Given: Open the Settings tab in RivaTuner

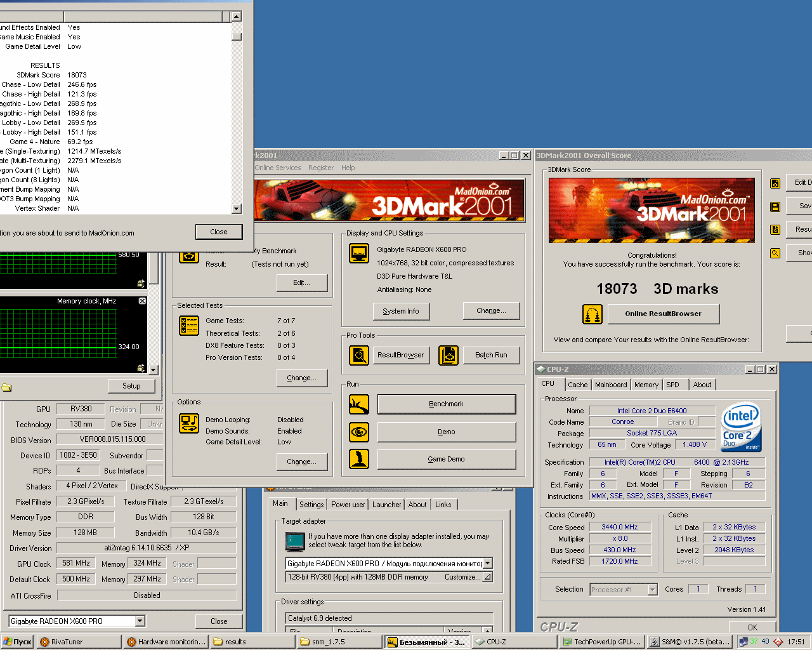Looking at the screenshot, I should pos(311,505).
